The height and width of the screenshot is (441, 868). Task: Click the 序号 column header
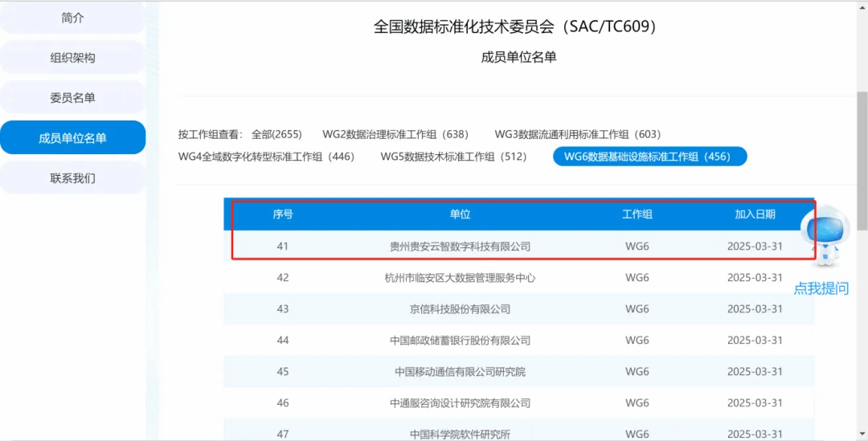click(283, 214)
